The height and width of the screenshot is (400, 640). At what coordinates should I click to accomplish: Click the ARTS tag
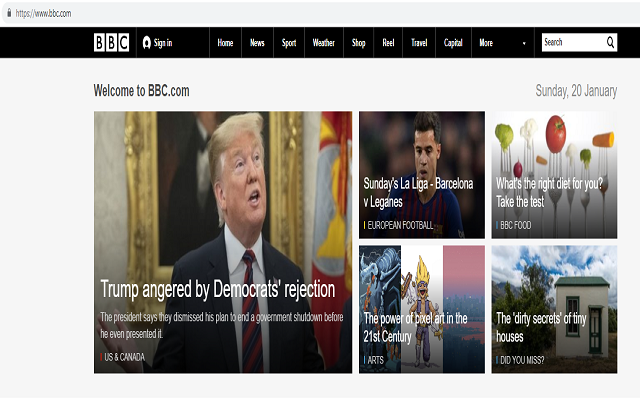pyautogui.click(x=375, y=360)
